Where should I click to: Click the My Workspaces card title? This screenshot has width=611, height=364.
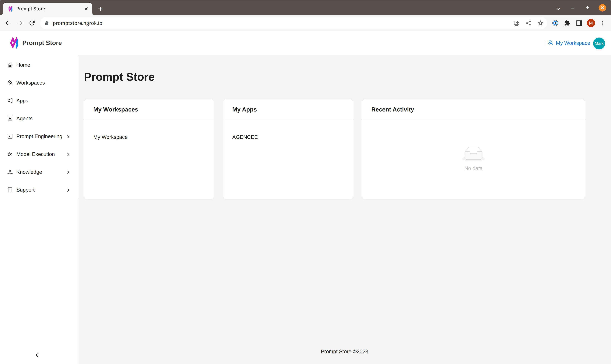[x=116, y=110]
